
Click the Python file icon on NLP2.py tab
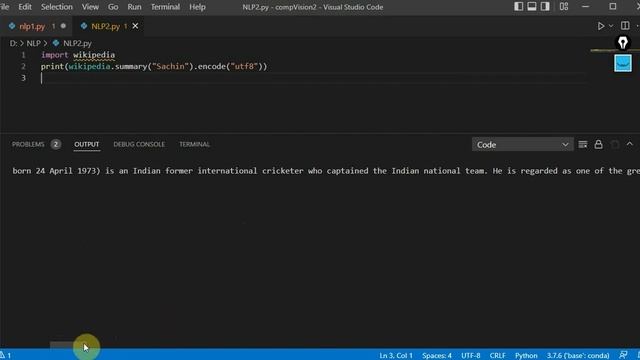[84, 26]
